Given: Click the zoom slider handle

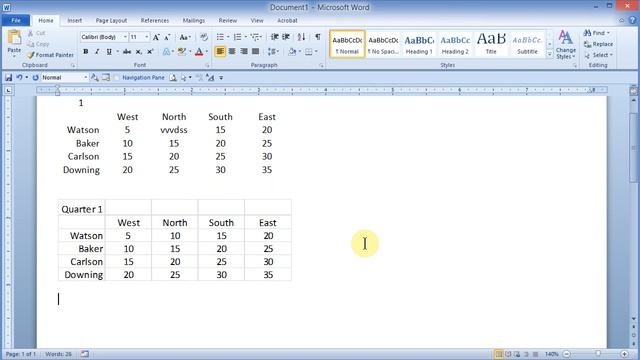Looking at the screenshot, I should click(x=598, y=354).
